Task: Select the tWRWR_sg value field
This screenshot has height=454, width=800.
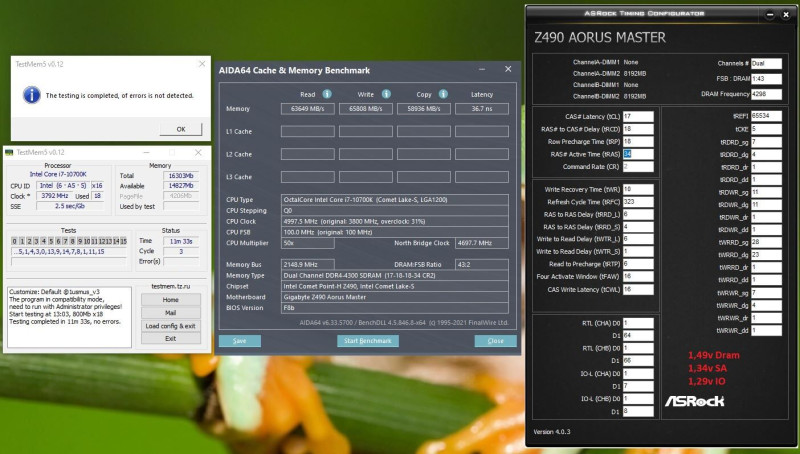Action: 766,292
